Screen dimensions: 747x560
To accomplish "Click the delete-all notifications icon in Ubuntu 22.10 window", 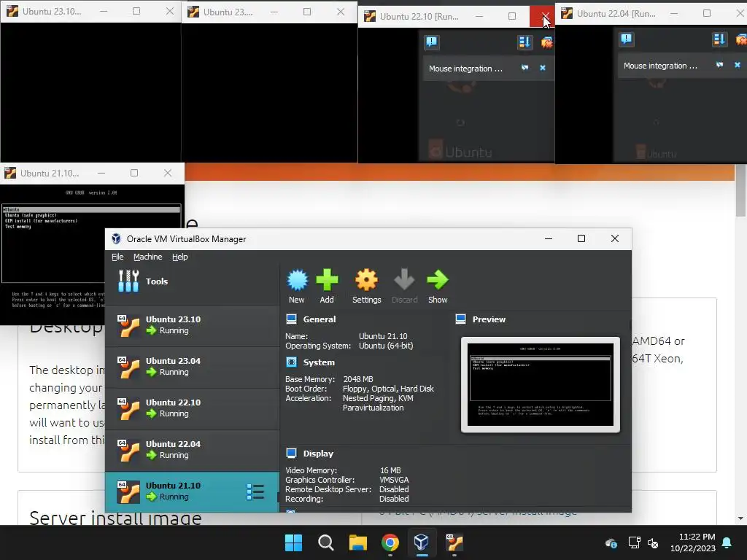I will coord(547,43).
